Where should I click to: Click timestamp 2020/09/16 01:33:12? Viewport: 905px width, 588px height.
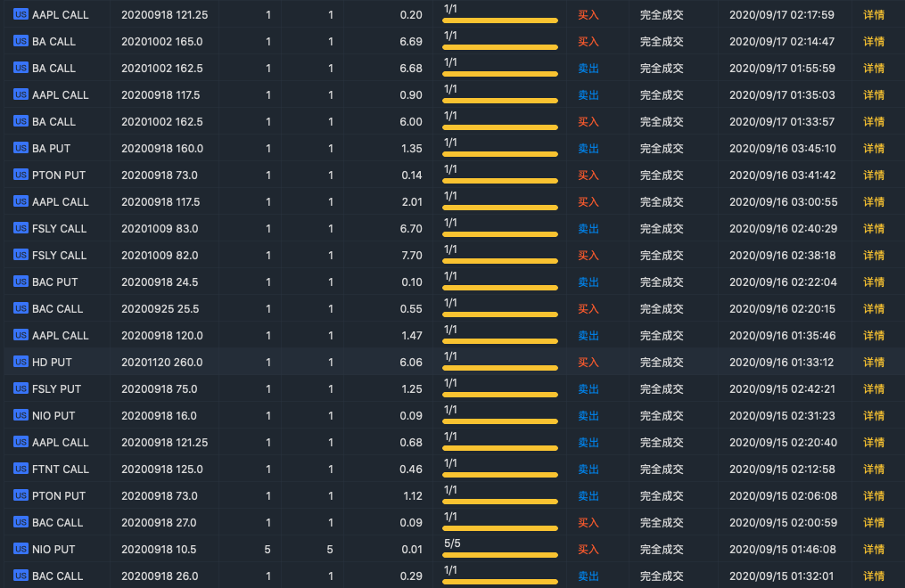click(x=781, y=362)
